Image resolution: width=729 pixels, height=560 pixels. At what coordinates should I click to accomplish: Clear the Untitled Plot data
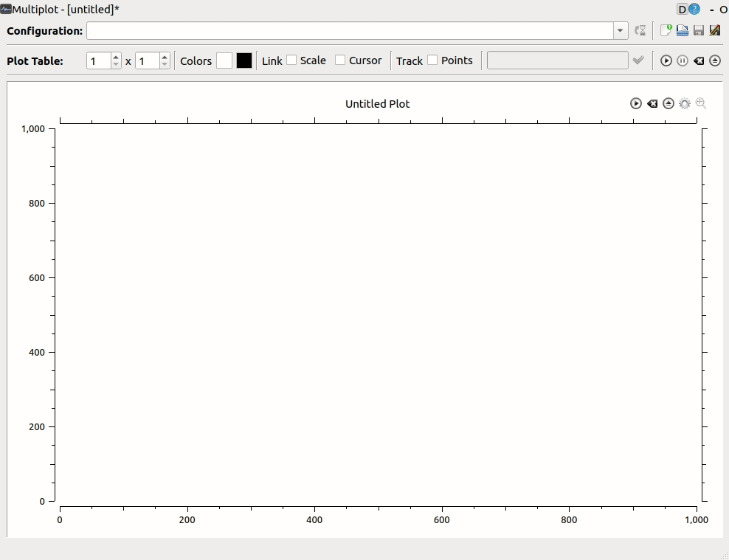652,103
